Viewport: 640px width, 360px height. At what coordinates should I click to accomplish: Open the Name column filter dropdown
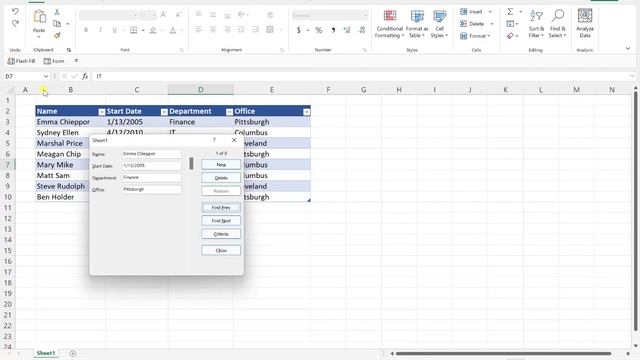pos(102,112)
